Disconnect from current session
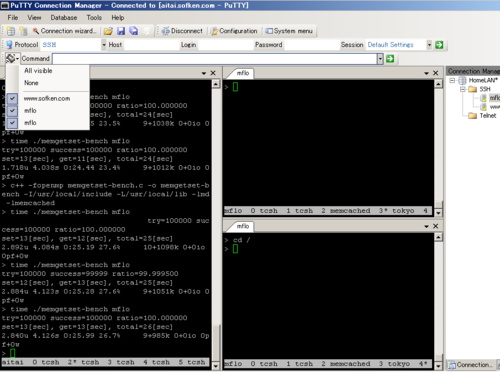The image size is (500, 372). click(182, 31)
